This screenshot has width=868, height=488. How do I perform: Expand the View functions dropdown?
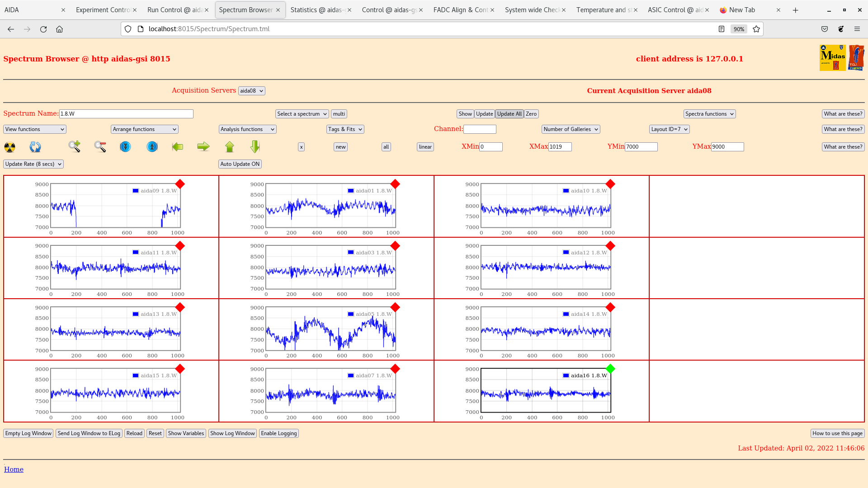35,129
